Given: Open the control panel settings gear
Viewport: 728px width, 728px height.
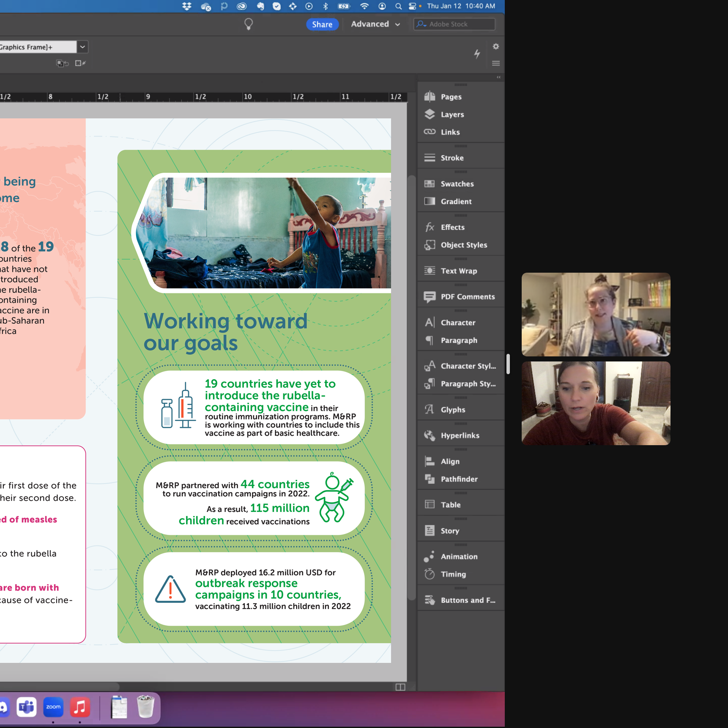Looking at the screenshot, I should pos(496,47).
